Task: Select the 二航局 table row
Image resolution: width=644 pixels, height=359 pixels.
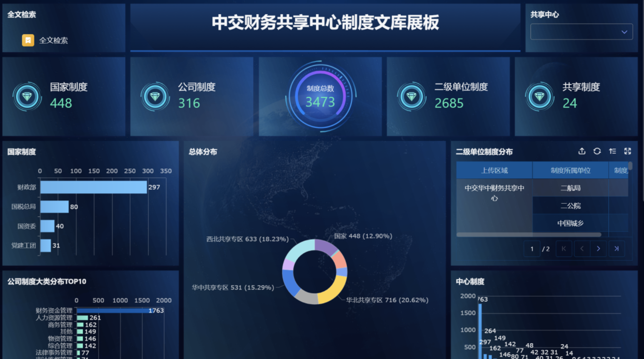Action: tap(571, 188)
